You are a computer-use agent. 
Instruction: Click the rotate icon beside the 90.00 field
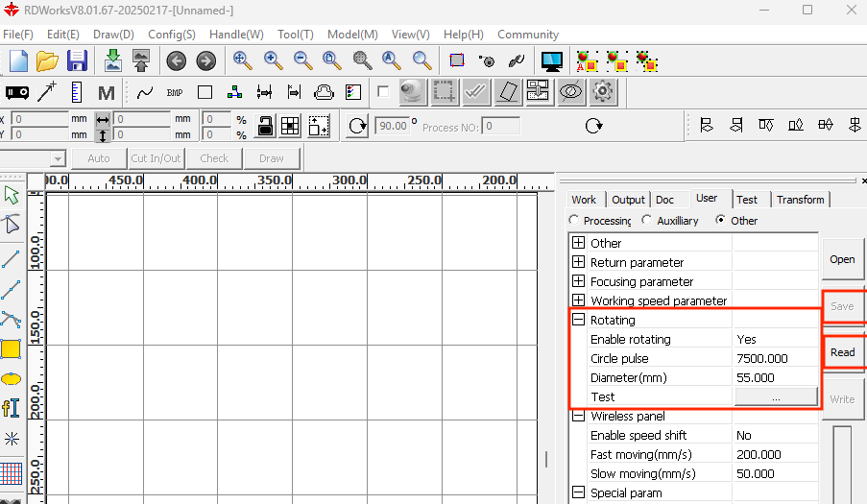357,127
